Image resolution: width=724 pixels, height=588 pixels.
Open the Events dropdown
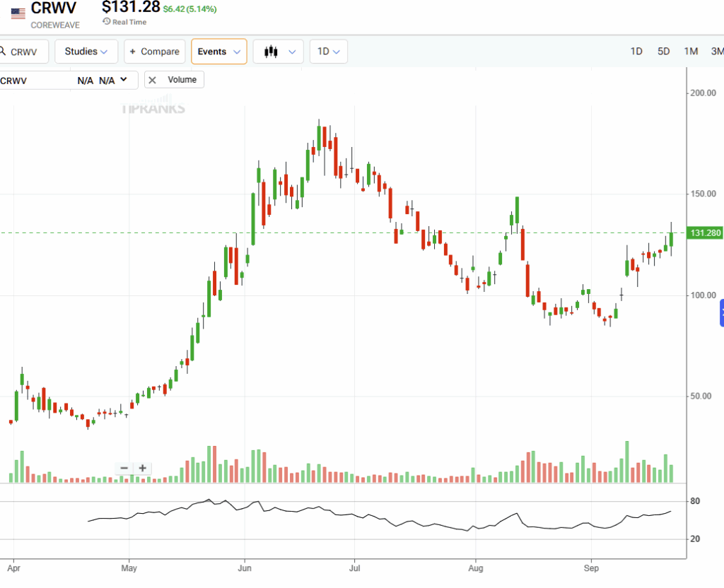pyautogui.click(x=219, y=51)
